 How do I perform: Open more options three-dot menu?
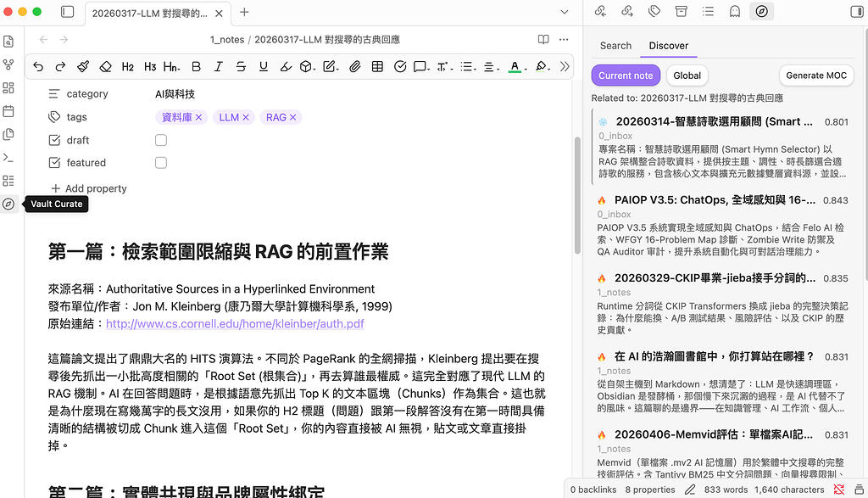(564, 39)
